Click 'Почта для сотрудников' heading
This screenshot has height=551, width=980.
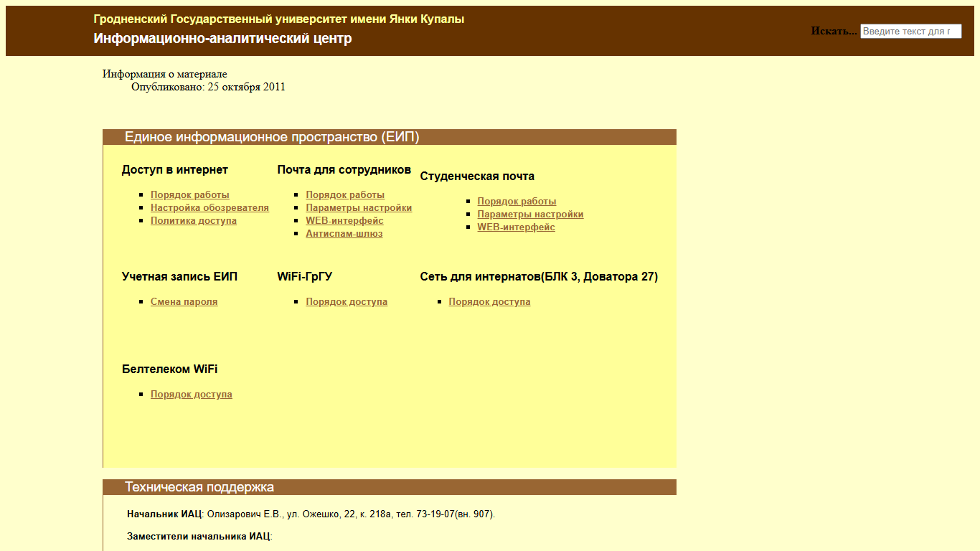344,170
